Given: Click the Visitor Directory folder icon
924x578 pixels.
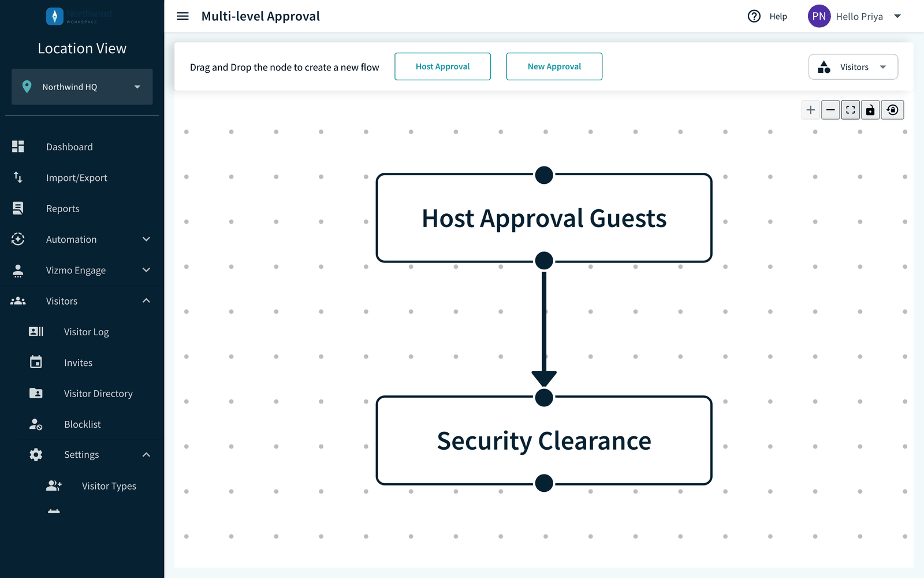Looking at the screenshot, I should coord(36,393).
